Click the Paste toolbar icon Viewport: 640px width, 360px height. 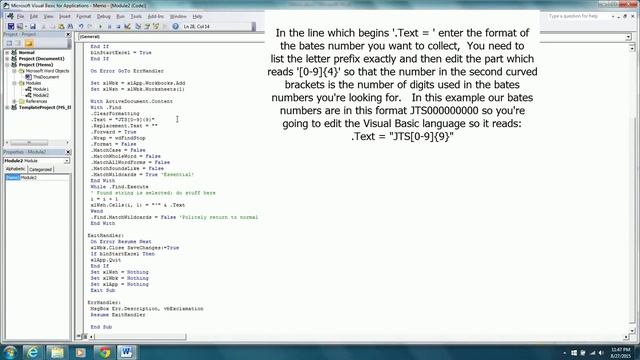point(61,26)
